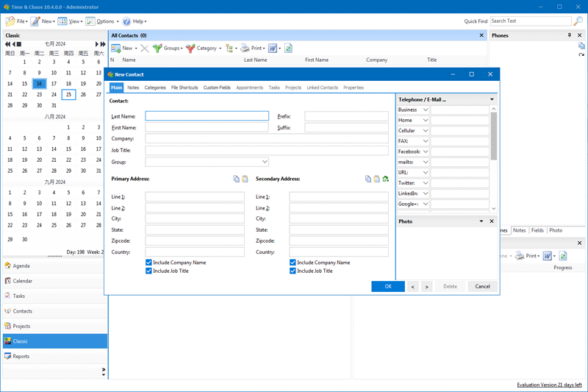Click the today square button in calendar header
Image resolution: width=588 pixels, height=392 pixels.
pos(19,44)
